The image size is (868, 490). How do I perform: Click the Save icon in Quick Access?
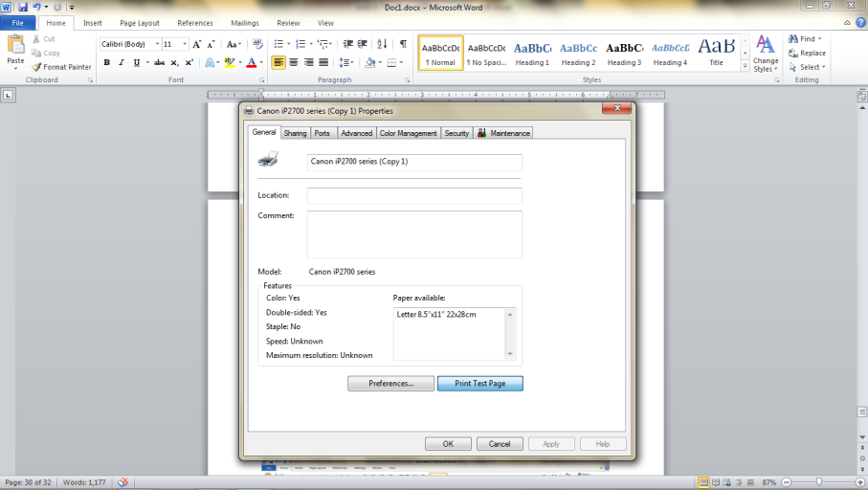23,8
